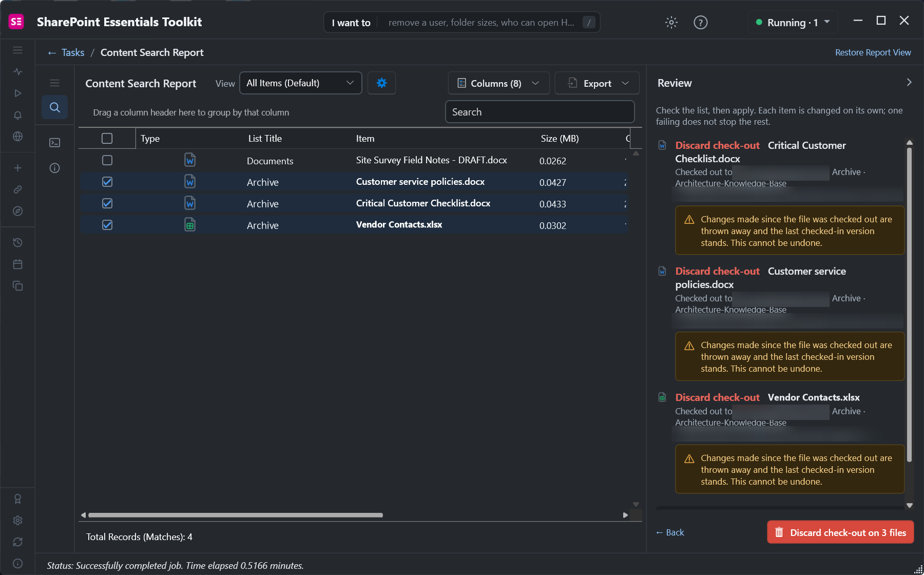The width and height of the screenshot is (924, 575).
Task: Uncheck Vendor Contacts.xlsx row checkbox
Action: click(x=107, y=225)
